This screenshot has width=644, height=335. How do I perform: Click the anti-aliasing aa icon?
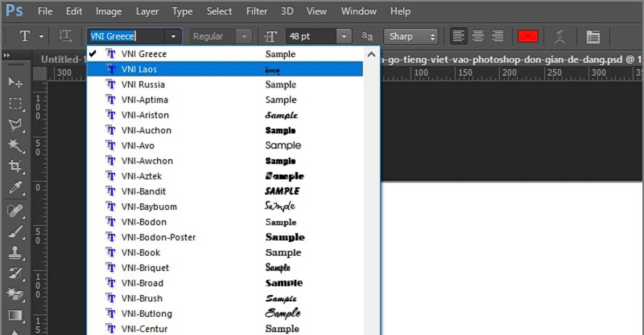367,36
